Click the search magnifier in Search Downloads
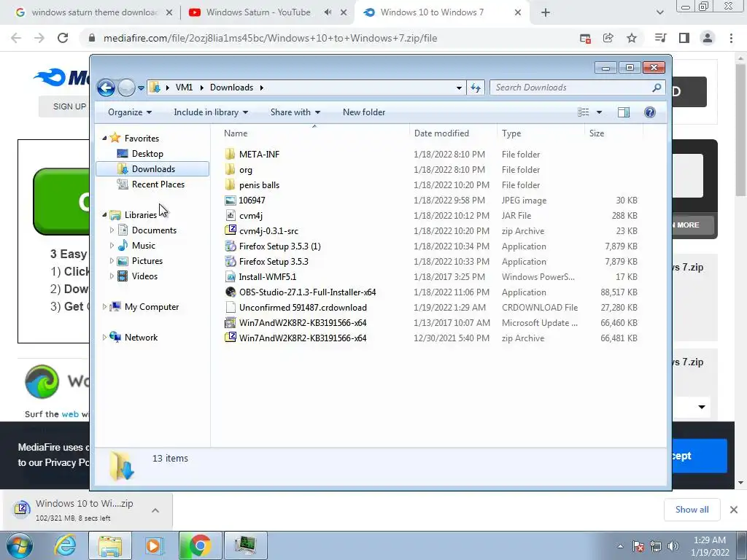Screen dimensions: 747x560 point(657,87)
